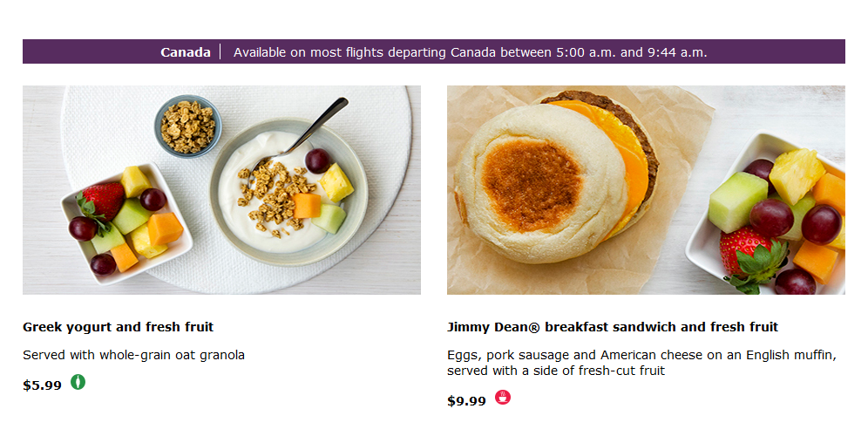Open the breakfast sandwich photo
This screenshot has height=436, width=868.
646,189
